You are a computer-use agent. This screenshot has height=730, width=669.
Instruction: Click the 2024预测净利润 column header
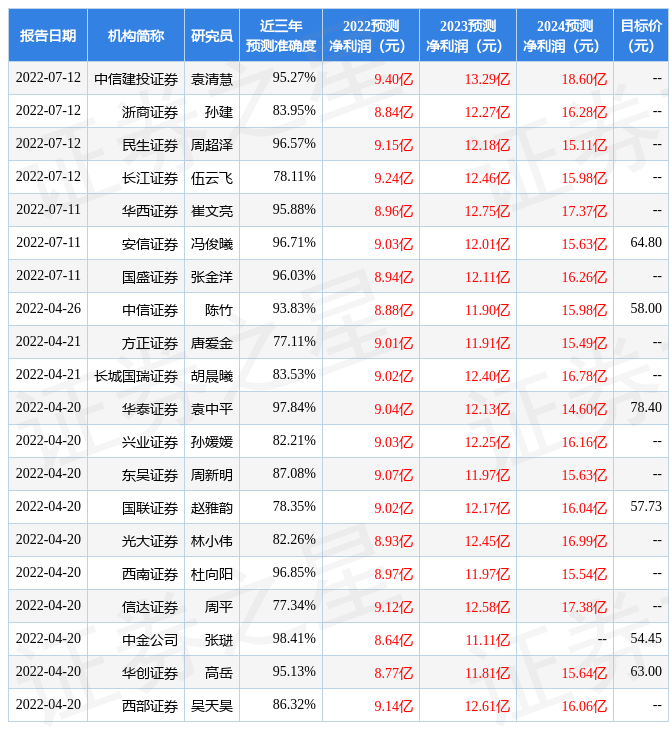pyautogui.click(x=565, y=35)
